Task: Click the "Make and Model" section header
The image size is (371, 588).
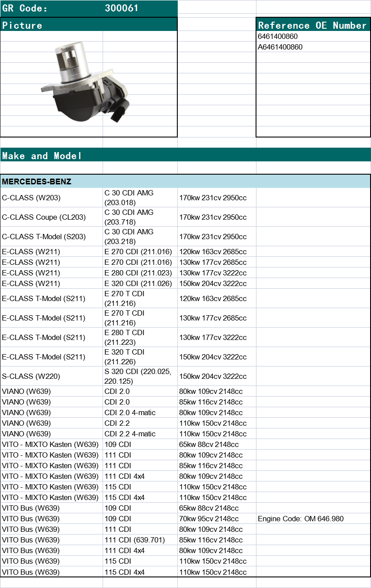Action: tap(185, 156)
